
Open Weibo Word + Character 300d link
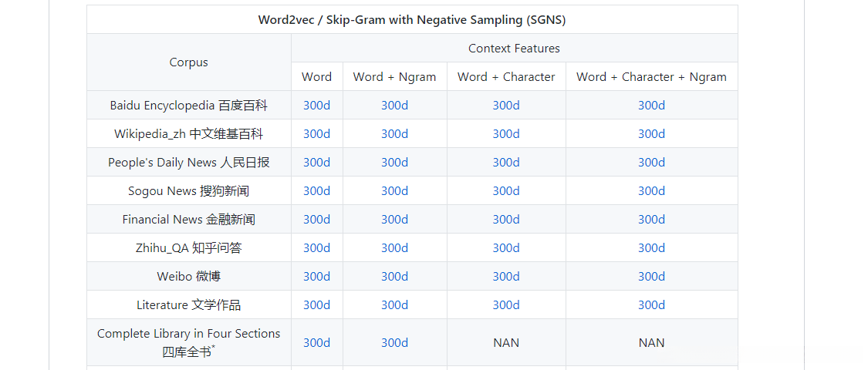tap(506, 276)
